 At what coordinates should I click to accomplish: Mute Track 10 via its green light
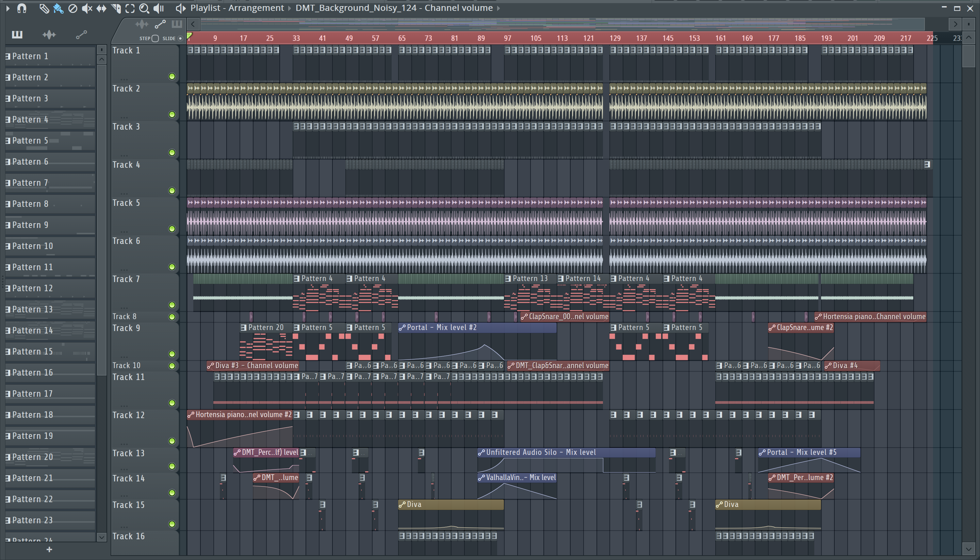point(172,366)
